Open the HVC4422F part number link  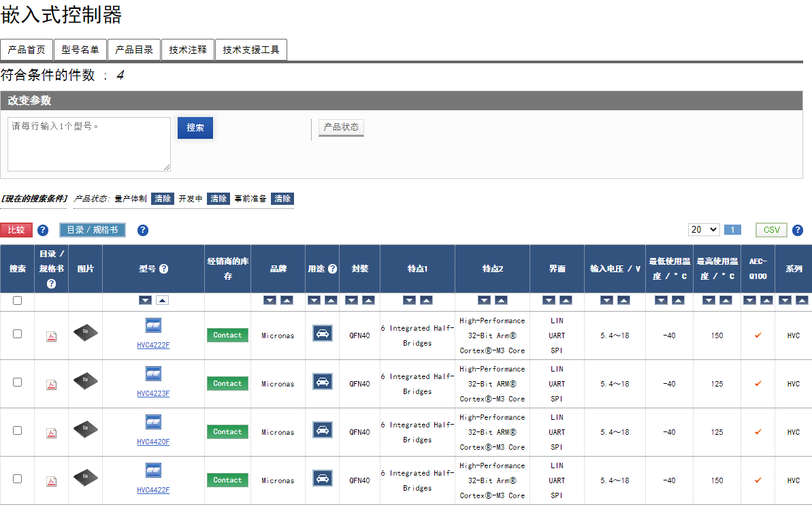point(153,490)
